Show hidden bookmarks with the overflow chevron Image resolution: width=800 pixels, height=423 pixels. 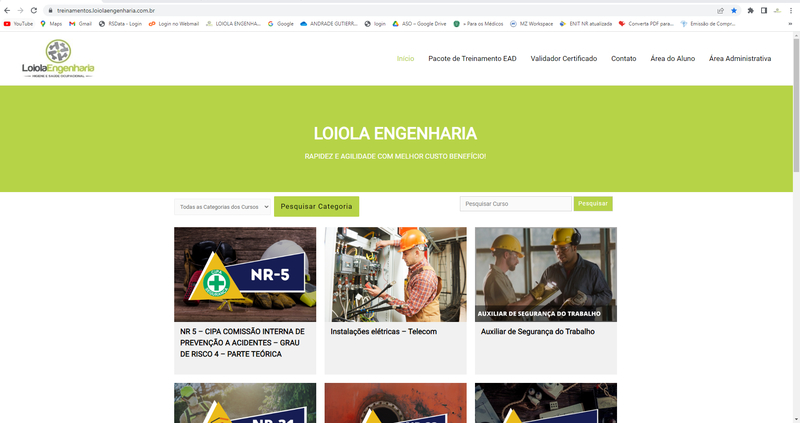click(792, 23)
